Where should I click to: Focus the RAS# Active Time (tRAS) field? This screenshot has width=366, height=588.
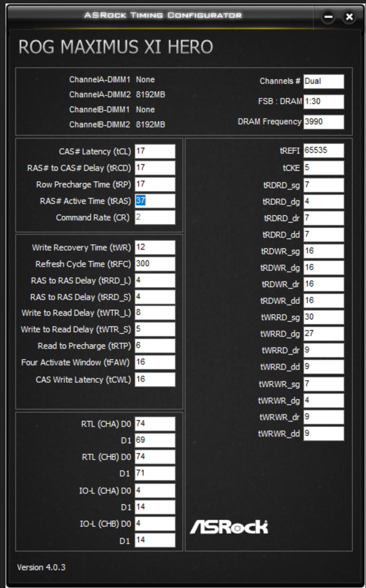click(155, 201)
